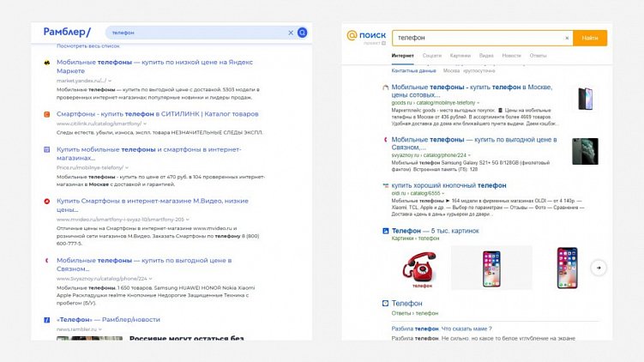Click Картинки › телефон breadcrumb

tap(415, 238)
